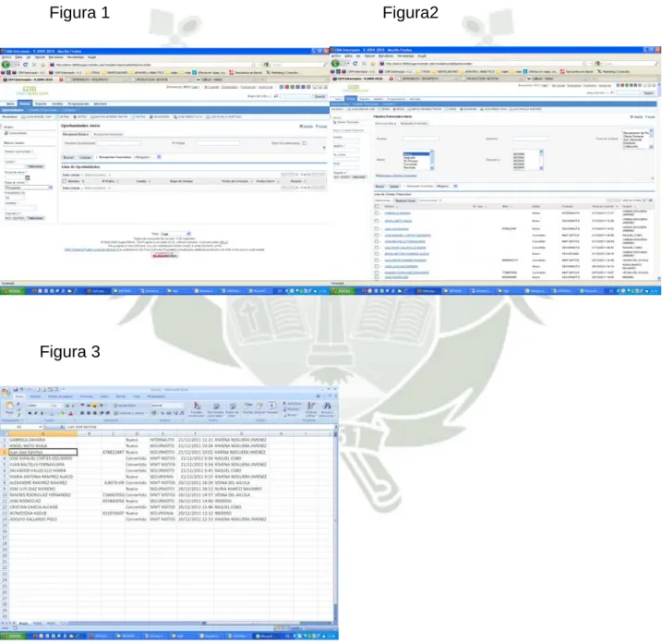Click the Buscar button in Figura 2 search form
662x644 pixels.
tap(380, 186)
